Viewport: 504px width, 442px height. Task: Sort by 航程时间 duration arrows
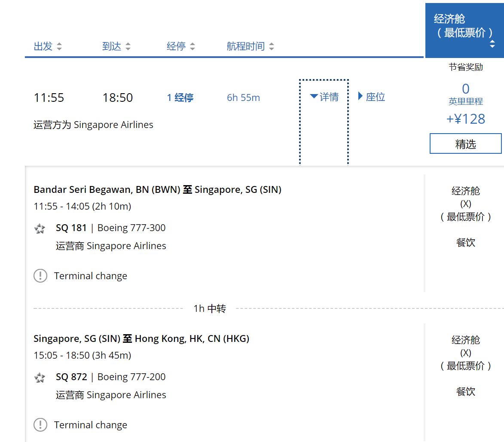tap(272, 46)
